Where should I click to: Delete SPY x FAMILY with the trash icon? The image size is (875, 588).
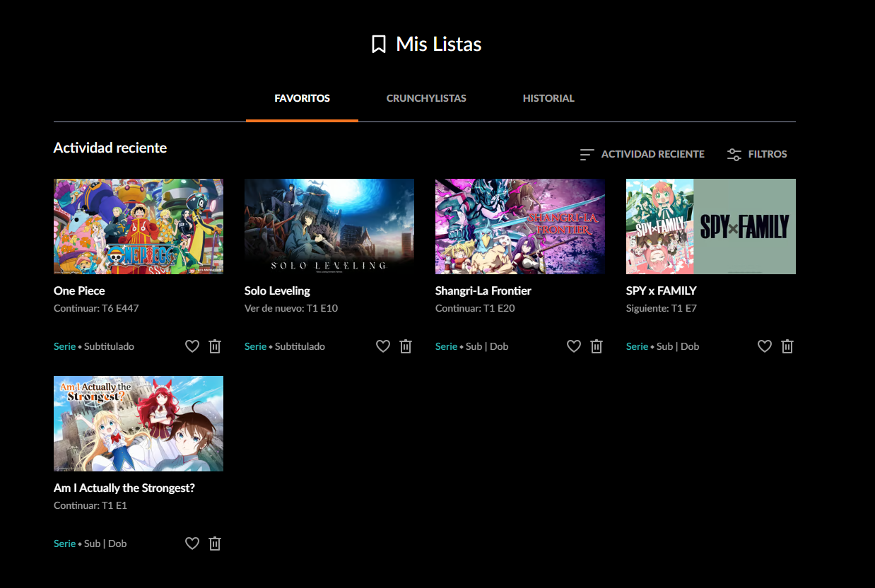click(787, 346)
